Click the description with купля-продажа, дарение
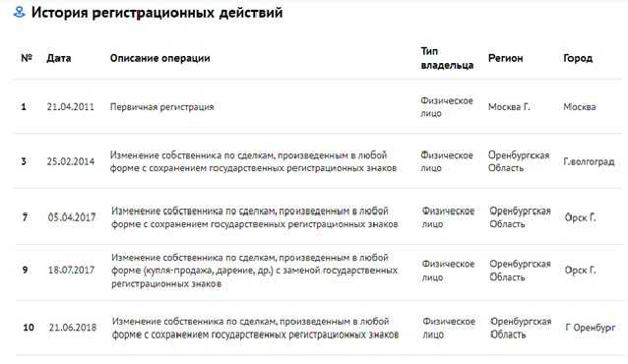Viewport: 628px width, 364px height. coord(255,271)
